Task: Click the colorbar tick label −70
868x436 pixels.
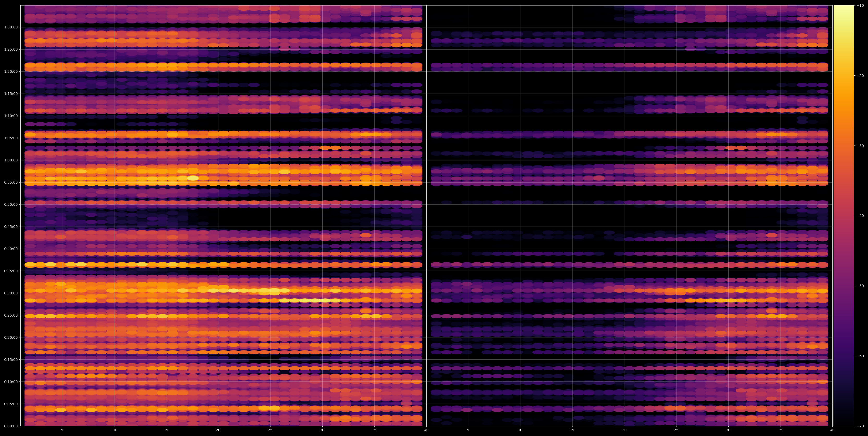Action: [x=860, y=426]
